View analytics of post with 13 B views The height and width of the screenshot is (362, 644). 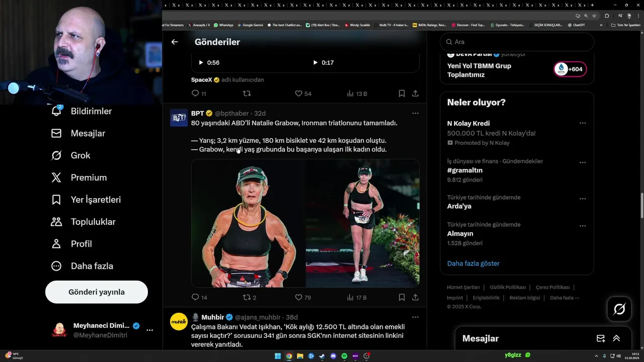point(357,94)
